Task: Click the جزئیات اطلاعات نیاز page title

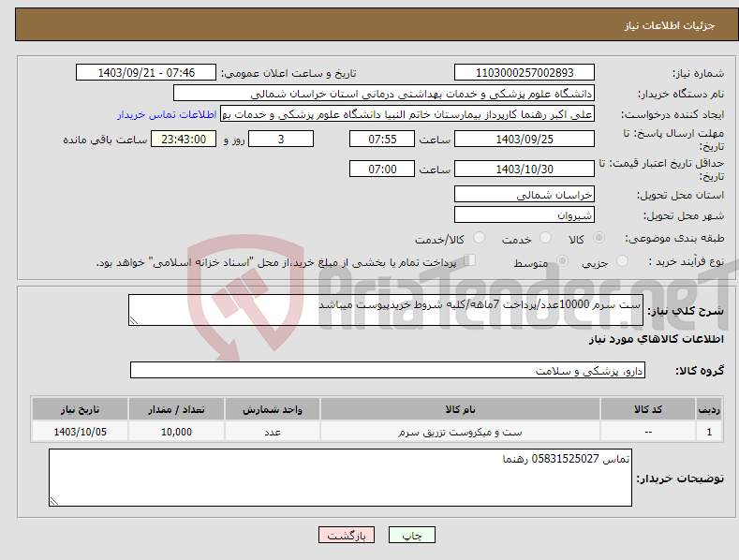Action: pyautogui.click(x=670, y=25)
